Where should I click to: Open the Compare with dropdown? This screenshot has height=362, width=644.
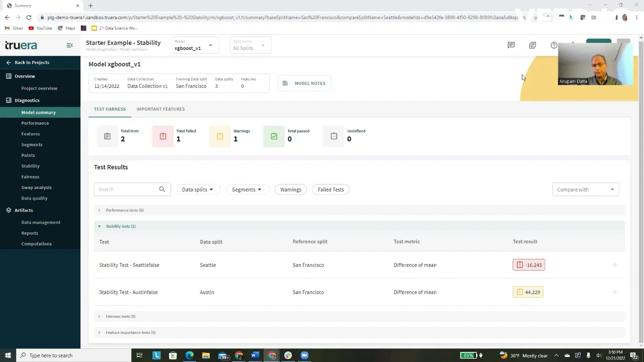point(586,190)
